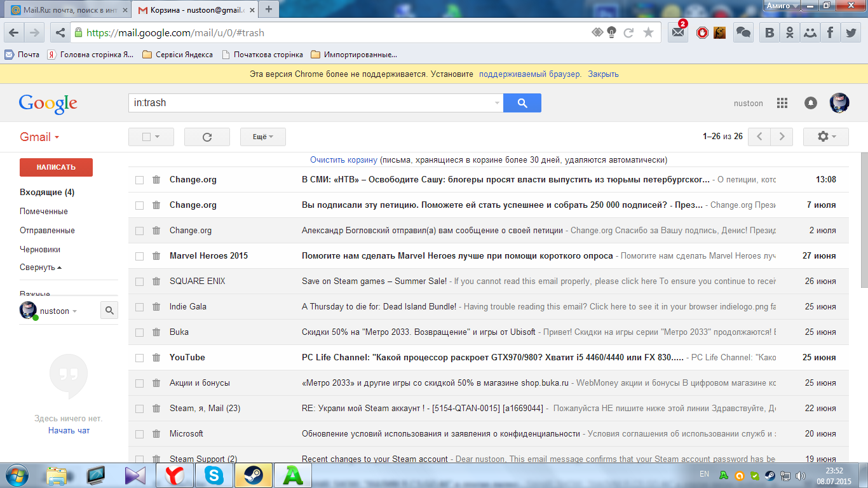Open the Google notifications bell
The height and width of the screenshot is (488, 868).
pos(811,103)
